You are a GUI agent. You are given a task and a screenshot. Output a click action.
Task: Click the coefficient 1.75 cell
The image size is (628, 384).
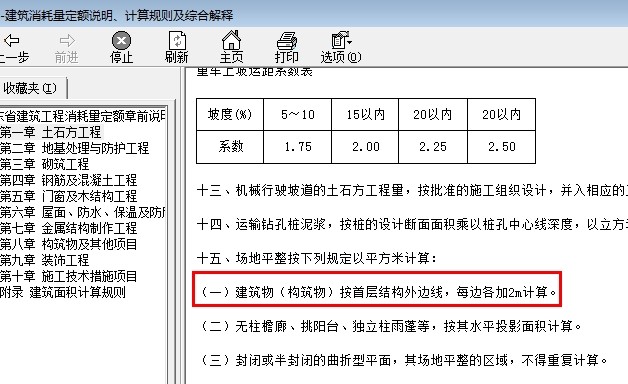298,147
